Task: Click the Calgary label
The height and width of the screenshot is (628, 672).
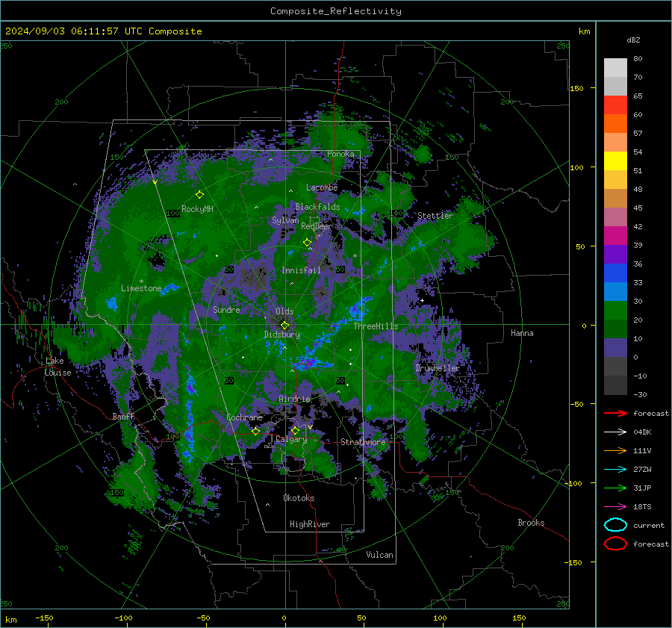Action: pos(291,439)
